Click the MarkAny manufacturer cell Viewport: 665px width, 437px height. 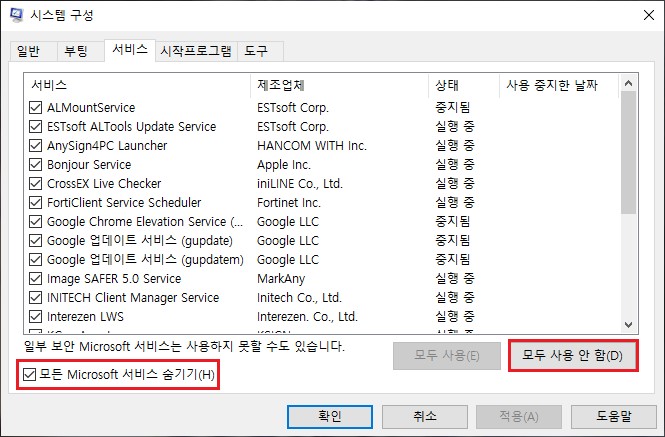coord(281,279)
